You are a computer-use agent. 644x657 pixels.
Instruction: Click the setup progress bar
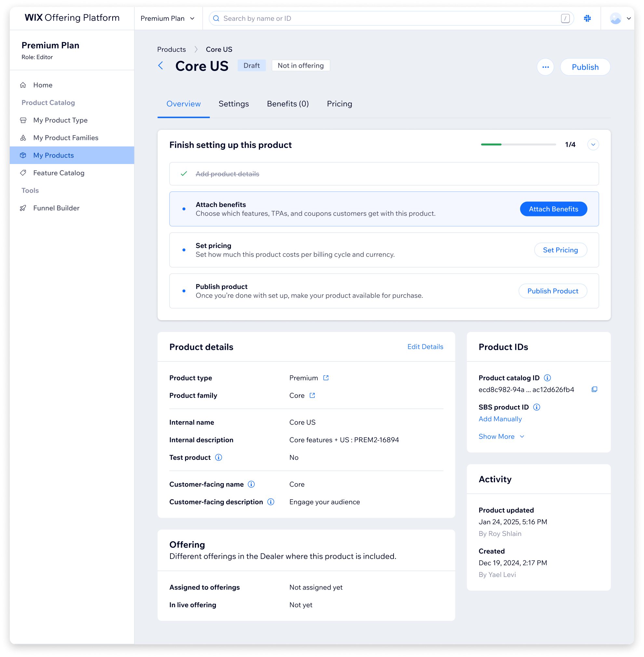tap(518, 144)
